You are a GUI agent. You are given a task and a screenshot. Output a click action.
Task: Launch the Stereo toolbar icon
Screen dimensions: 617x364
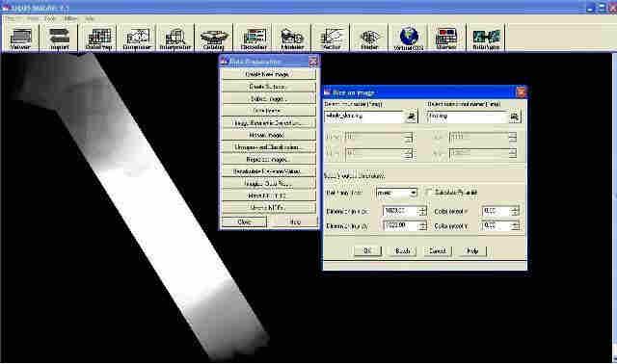pos(446,38)
